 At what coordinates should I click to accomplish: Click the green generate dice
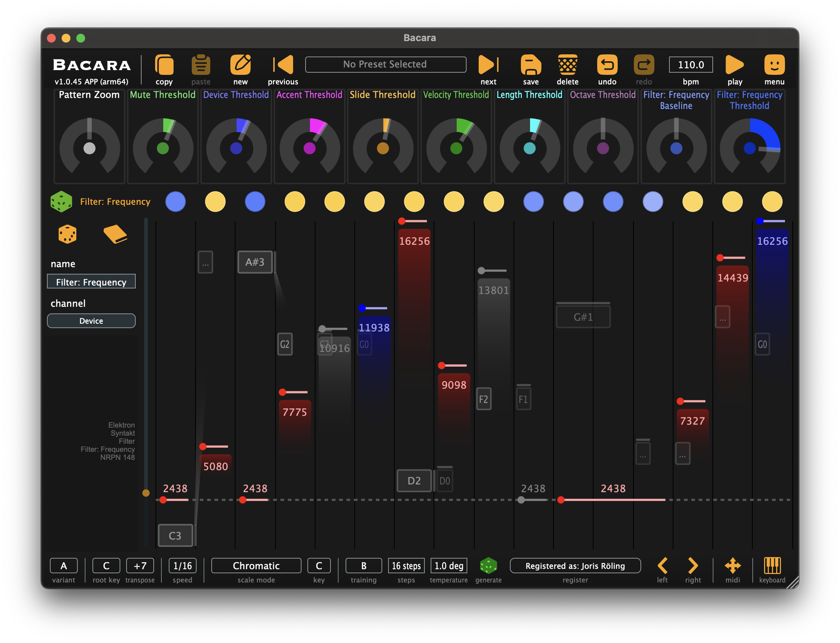488,566
